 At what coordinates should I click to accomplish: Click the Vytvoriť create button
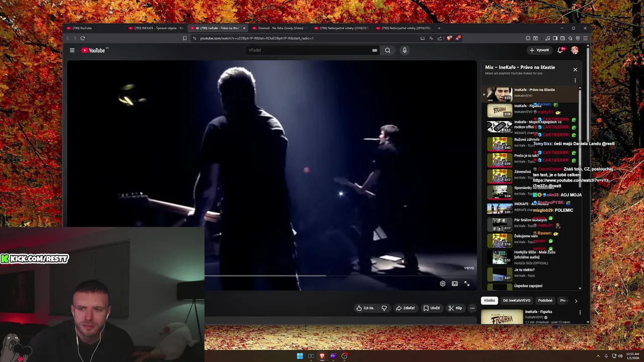point(539,50)
